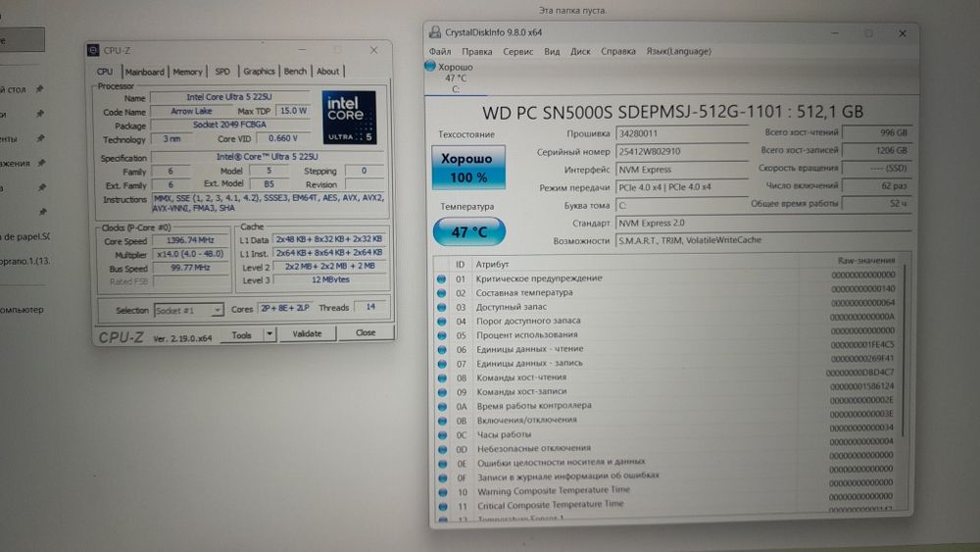Open the Язык(Language) menu
This screenshot has width=980, height=552.
coord(679,51)
